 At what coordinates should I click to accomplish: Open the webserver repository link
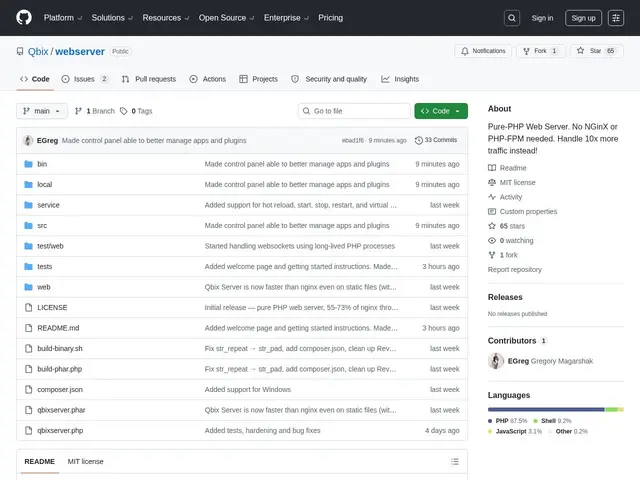click(80, 51)
